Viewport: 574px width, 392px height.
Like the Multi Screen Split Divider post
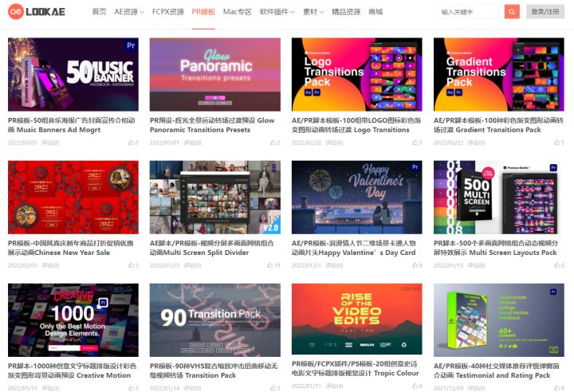273,265
